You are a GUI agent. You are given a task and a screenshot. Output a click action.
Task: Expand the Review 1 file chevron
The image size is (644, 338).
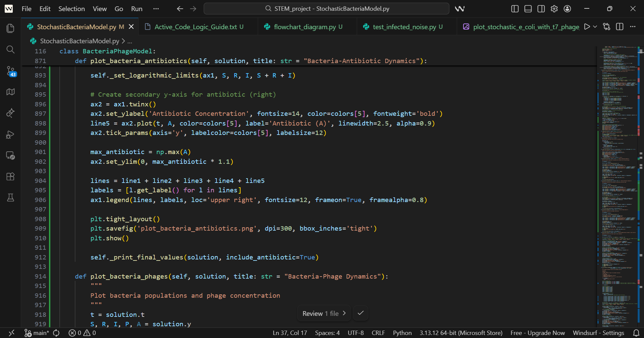[345, 313]
